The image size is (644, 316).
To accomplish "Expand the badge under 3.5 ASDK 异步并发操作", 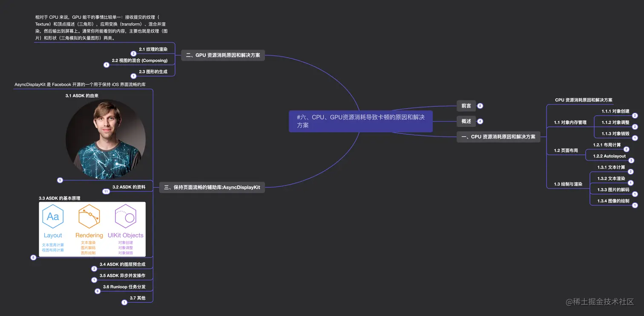I will (x=94, y=280).
